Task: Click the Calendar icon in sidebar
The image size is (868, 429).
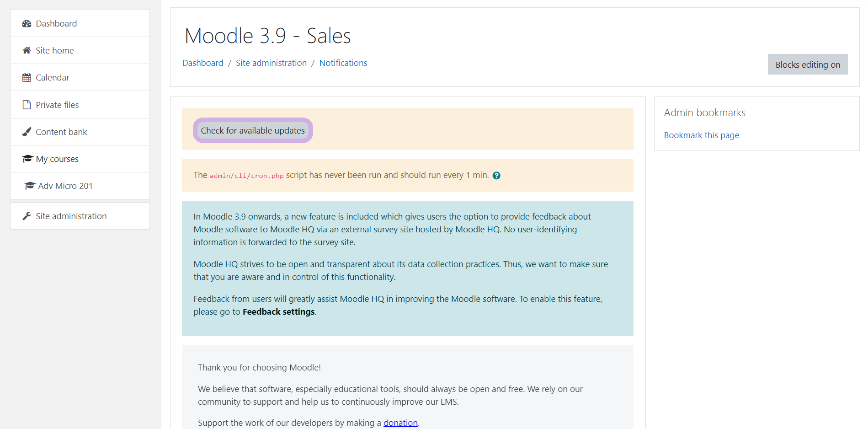Action: (27, 78)
